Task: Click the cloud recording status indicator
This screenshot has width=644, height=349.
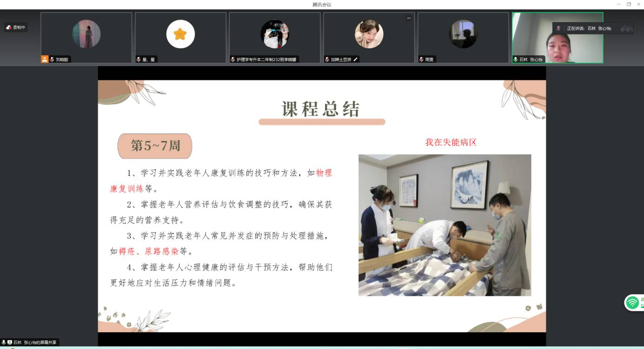Action: [x=16, y=27]
